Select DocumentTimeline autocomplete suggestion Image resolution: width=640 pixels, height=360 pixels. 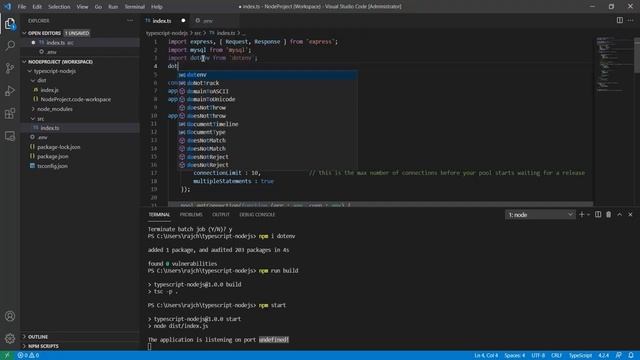pos(267,124)
